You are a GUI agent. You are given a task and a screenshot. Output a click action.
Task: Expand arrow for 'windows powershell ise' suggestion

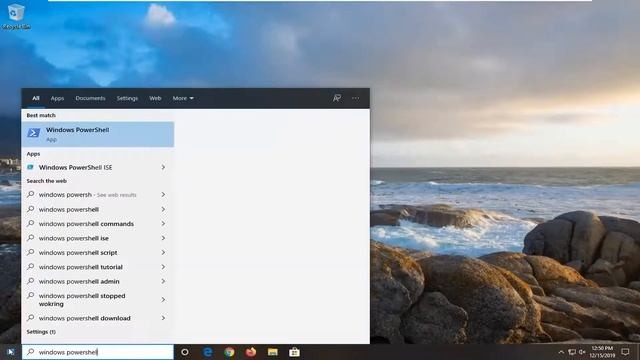tap(163, 238)
